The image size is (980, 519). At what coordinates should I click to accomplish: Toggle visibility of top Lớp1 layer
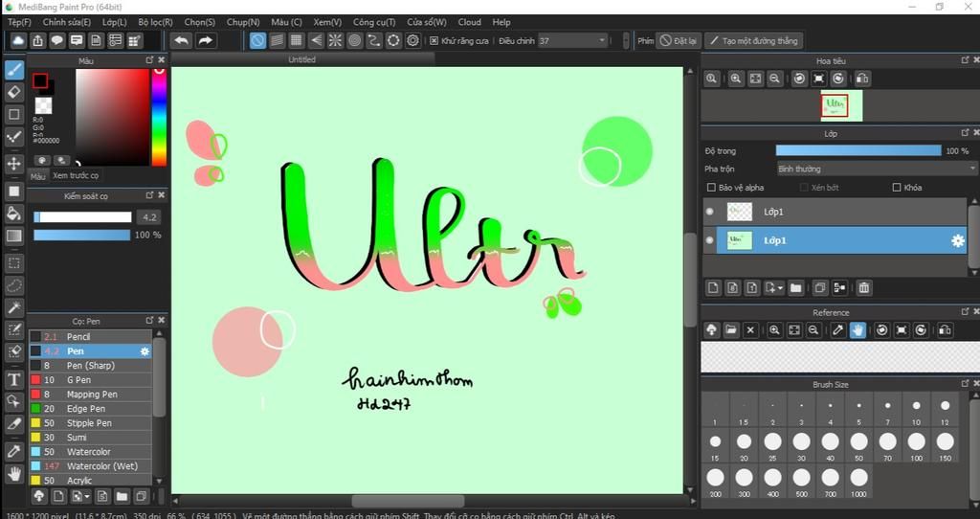point(709,212)
